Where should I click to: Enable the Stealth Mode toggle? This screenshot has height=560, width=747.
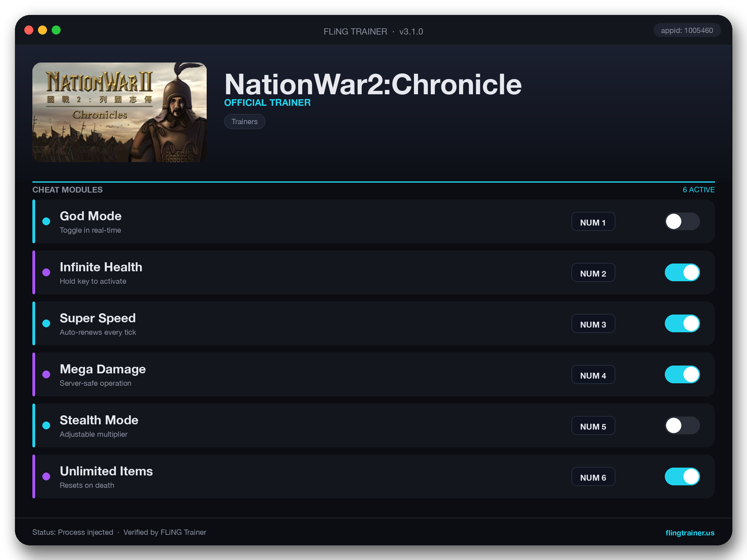tap(682, 425)
